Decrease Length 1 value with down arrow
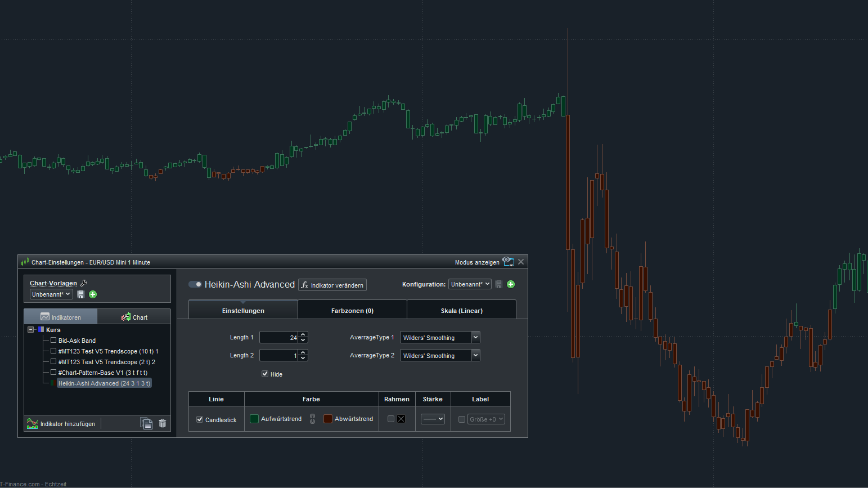Screen dimensions: 868x488 (303, 341)
